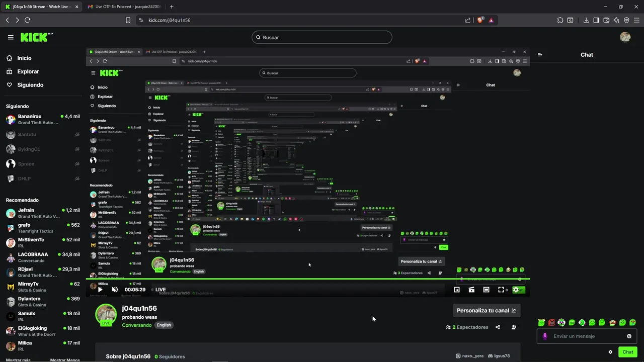
Task: Click the share icon next to Espectadores
Action: [498, 327]
